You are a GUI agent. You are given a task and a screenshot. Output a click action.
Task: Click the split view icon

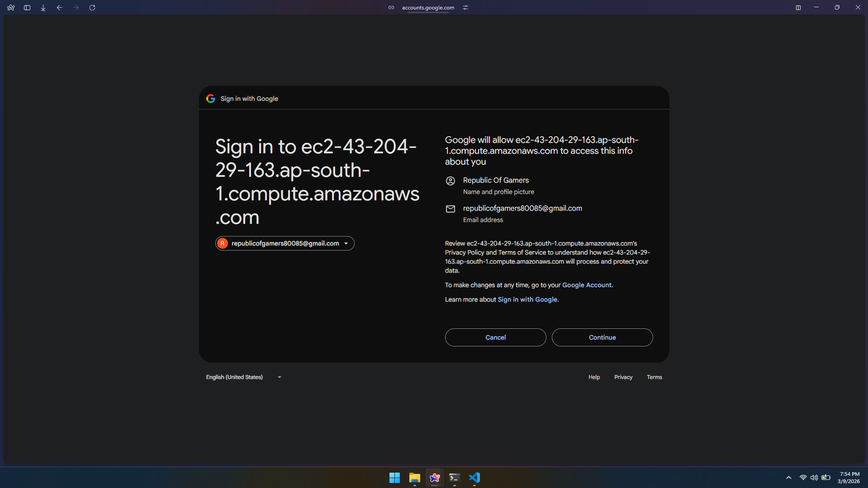point(798,8)
